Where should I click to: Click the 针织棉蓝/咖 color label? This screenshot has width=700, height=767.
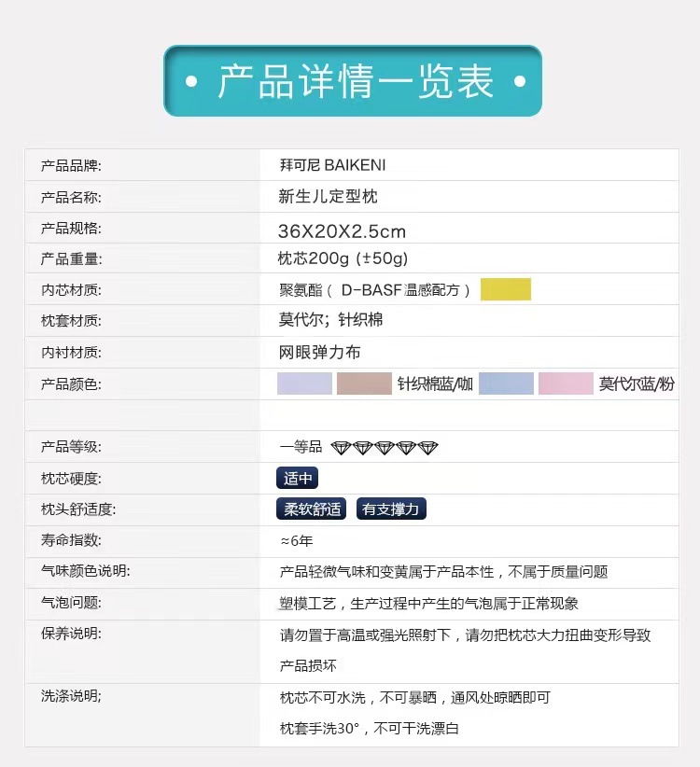[435, 384]
